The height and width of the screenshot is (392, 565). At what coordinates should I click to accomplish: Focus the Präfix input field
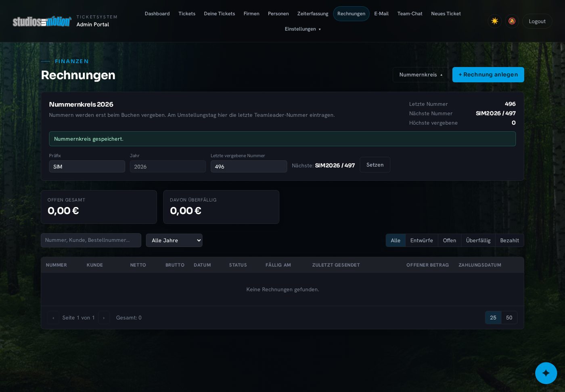[87, 167]
